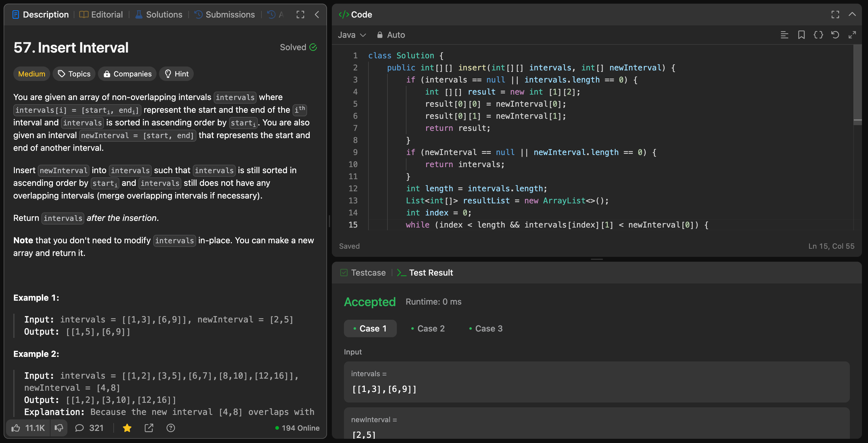This screenshot has width=868, height=443.
Task: Open comments via speech bubble icon
Action: tap(79, 428)
